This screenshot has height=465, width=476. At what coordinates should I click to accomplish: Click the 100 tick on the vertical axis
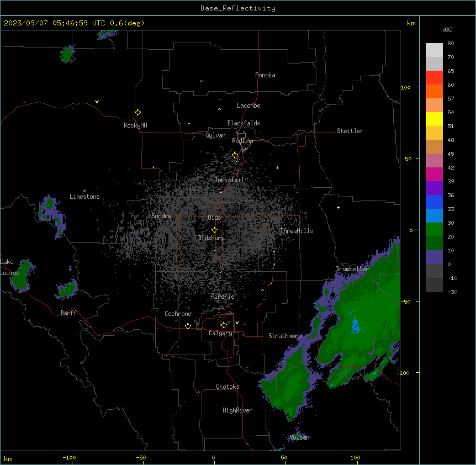tap(405, 87)
